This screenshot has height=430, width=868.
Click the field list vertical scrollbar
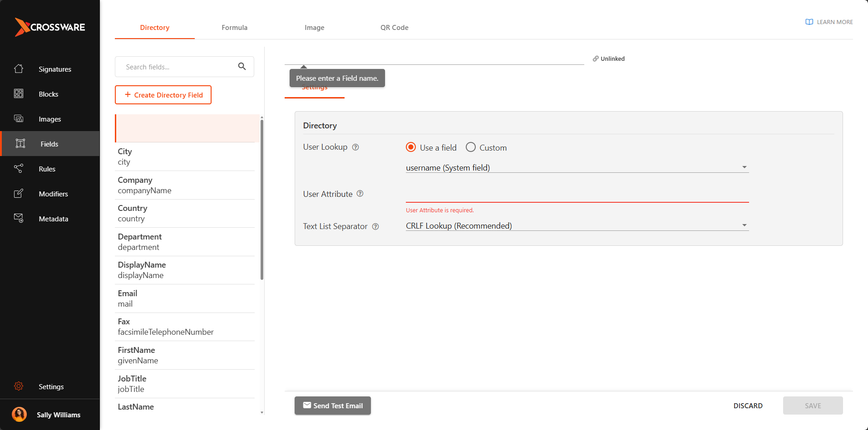tap(262, 200)
